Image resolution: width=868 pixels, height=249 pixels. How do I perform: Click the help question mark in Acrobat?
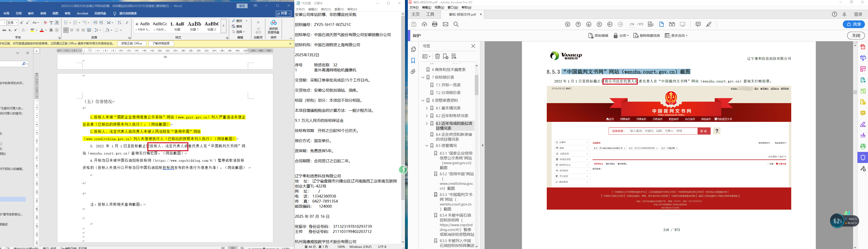click(x=834, y=14)
